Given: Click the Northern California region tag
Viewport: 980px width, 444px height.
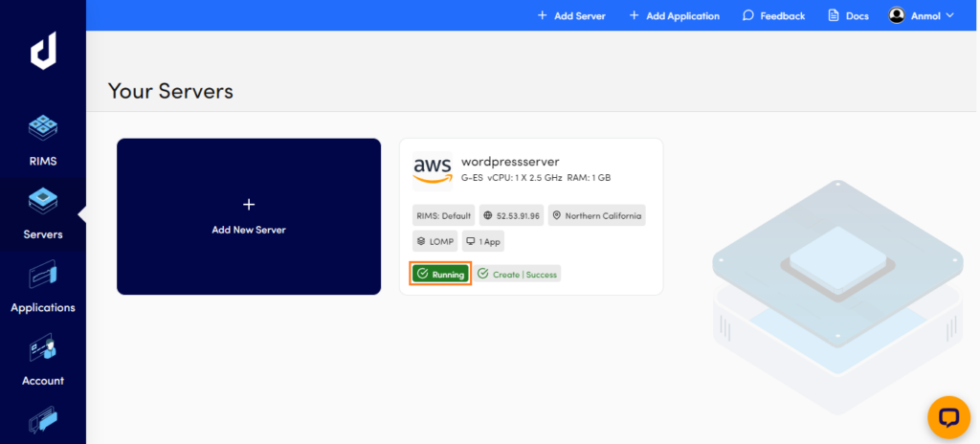Looking at the screenshot, I should point(597,215).
